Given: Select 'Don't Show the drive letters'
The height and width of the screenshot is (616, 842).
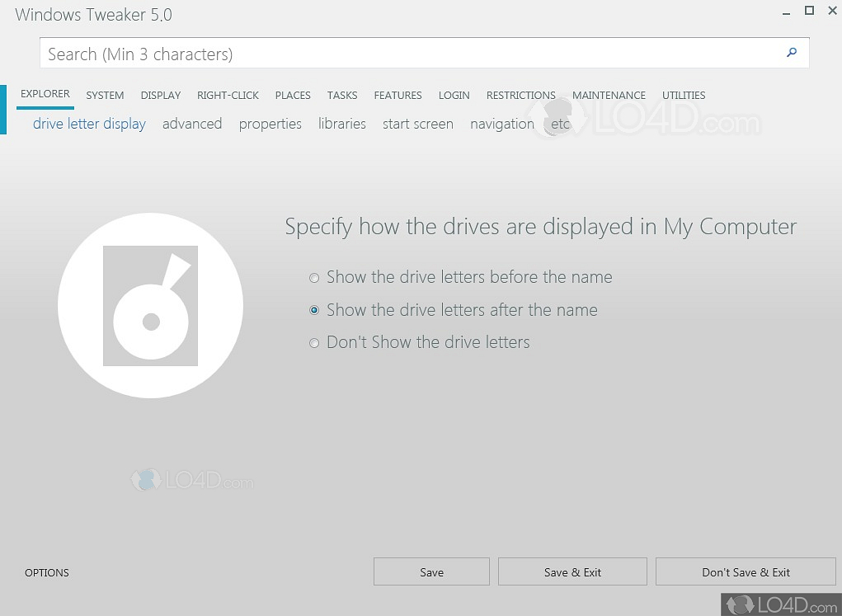Looking at the screenshot, I should [314, 342].
